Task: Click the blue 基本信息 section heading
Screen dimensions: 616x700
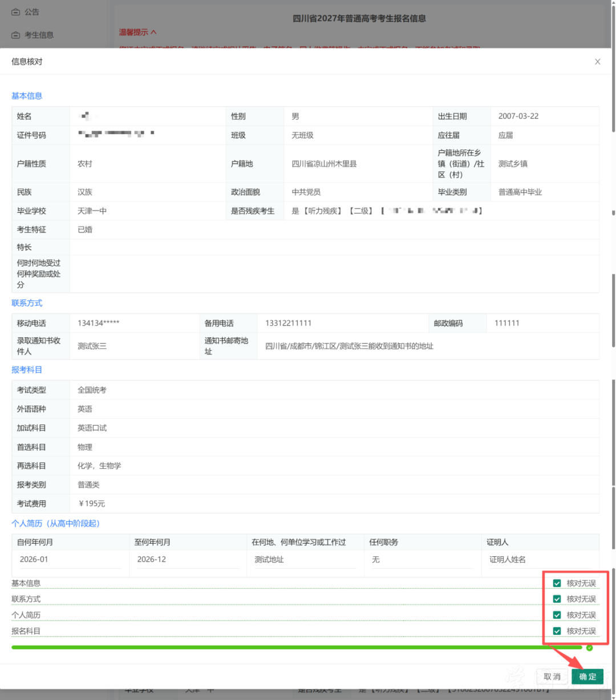Action: (27, 96)
